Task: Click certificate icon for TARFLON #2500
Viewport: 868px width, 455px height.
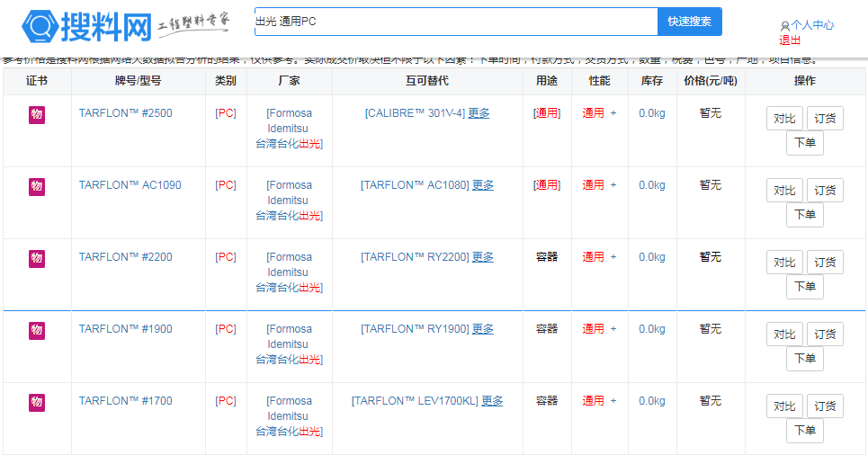Action: pos(37,114)
